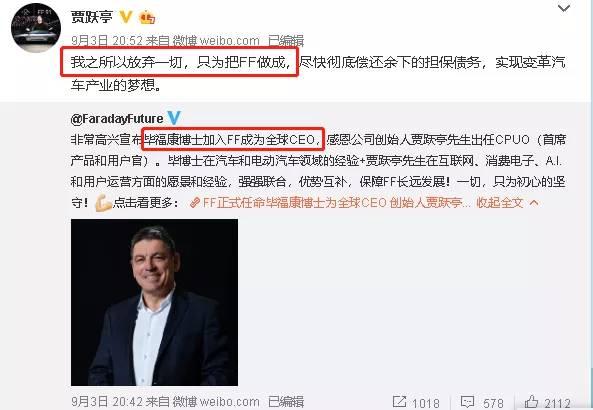Open the 9月3日 20:42 original post timestamp
Viewport: 593px width, 410px height.
click(107, 402)
